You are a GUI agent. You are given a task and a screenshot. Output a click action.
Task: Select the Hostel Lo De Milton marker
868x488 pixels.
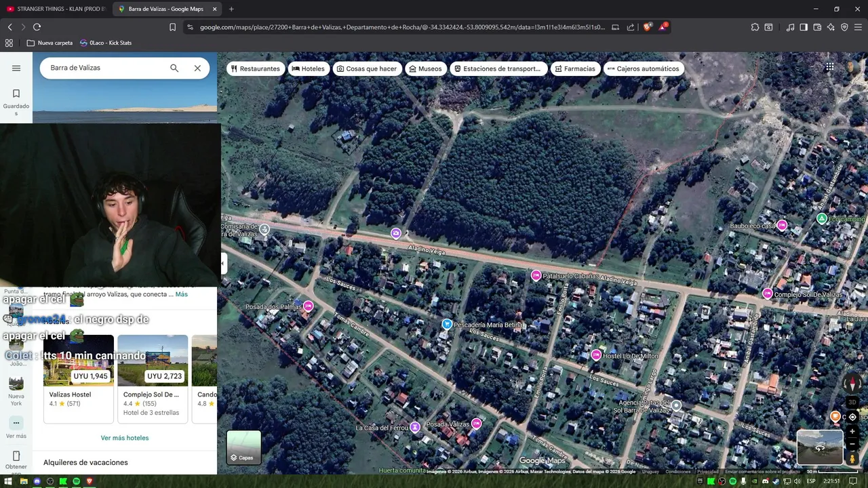coord(596,354)
